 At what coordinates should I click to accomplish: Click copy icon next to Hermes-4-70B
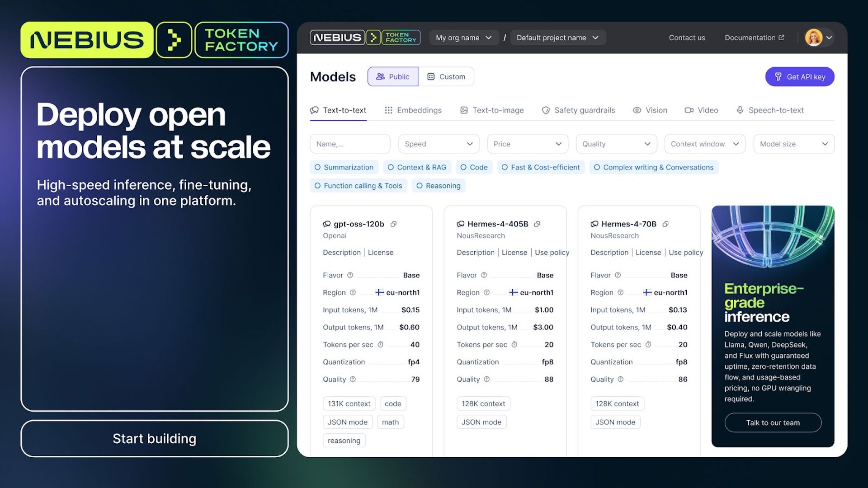click(665, 224)
